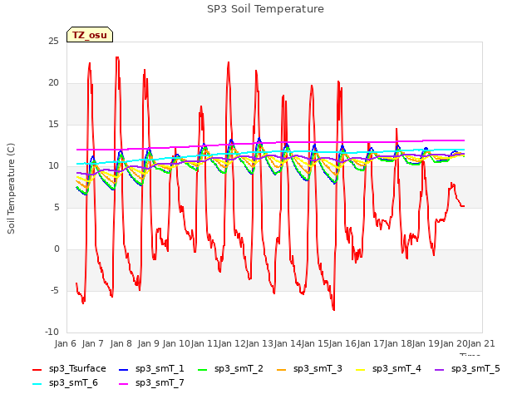Click the yellow sp3_smT_4 legend swatch
Screen dimensions: 532x399
pos(360,369)
